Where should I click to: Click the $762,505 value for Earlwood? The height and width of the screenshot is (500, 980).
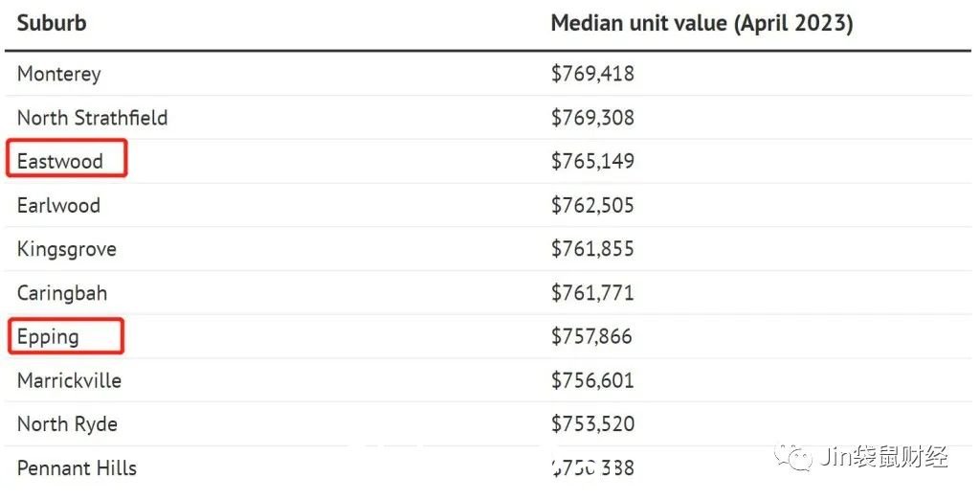(x=592, y=205)
